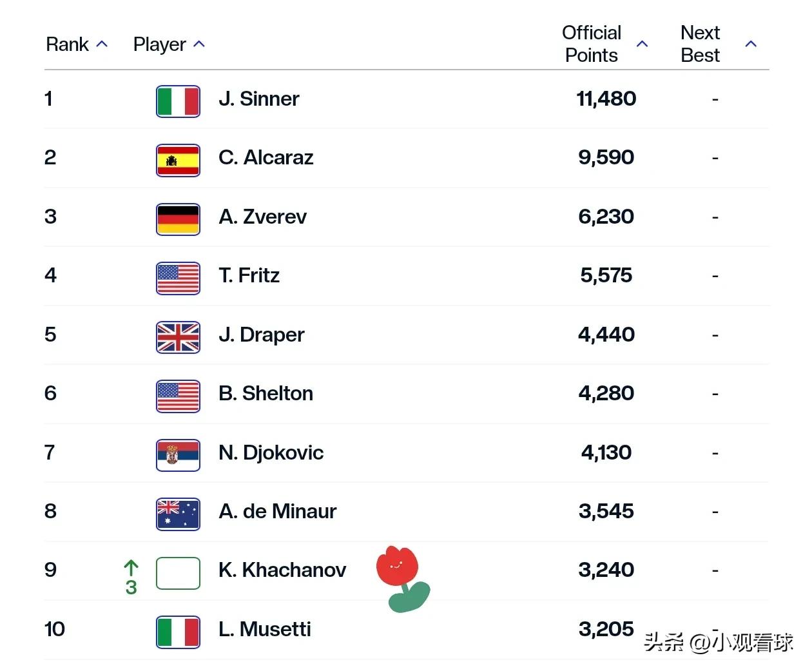Click the red tulip sticker
The height and width of the screenshot is (671, 812).
(403, 578)
